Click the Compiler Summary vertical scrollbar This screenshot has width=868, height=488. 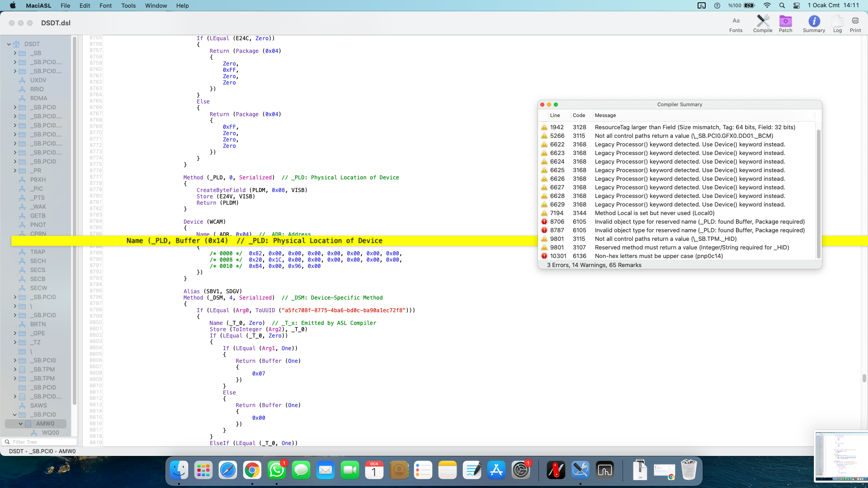818,194
